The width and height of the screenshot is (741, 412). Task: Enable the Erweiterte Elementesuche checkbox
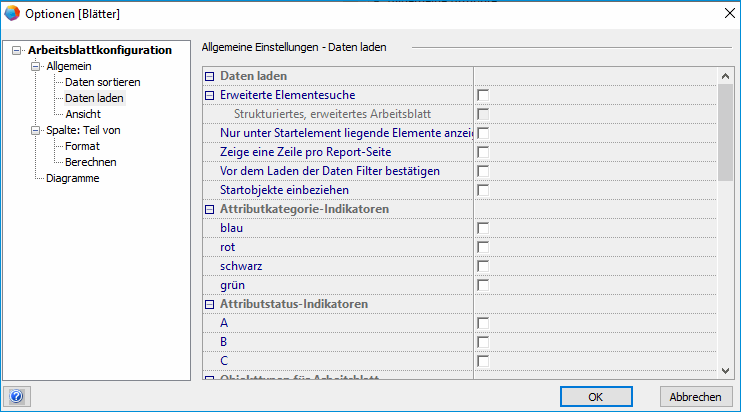click(483, 95)
